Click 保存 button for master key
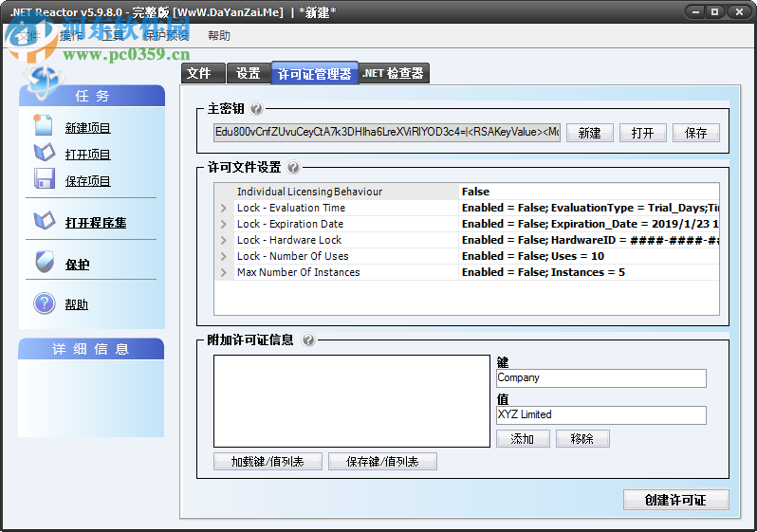 tap(696, 133)
